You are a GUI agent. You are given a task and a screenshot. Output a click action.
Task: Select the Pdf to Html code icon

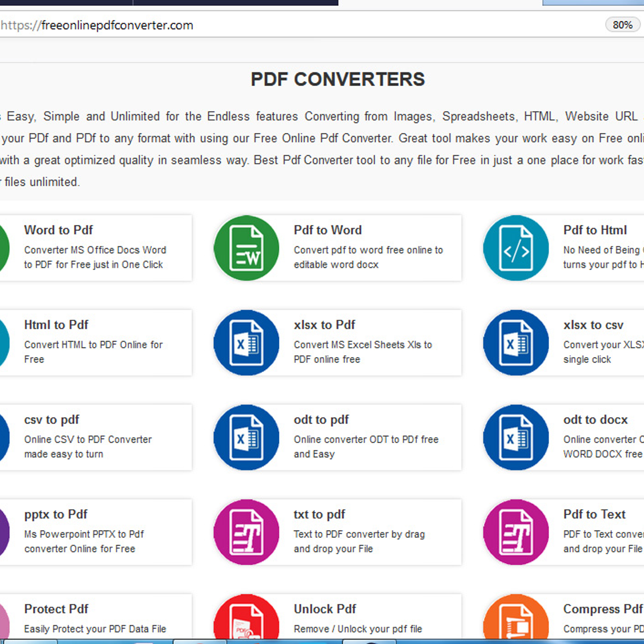point(516,248)
